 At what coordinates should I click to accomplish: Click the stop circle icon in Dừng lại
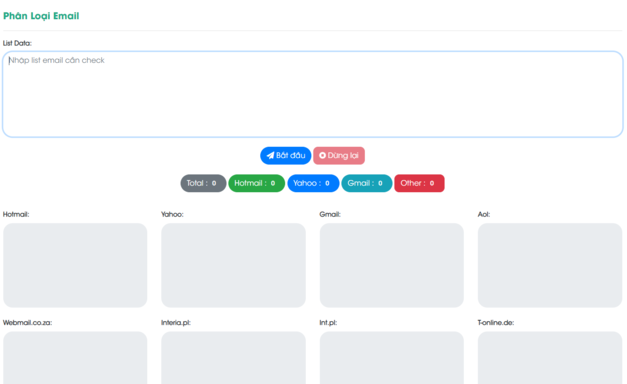pos(322,155)
